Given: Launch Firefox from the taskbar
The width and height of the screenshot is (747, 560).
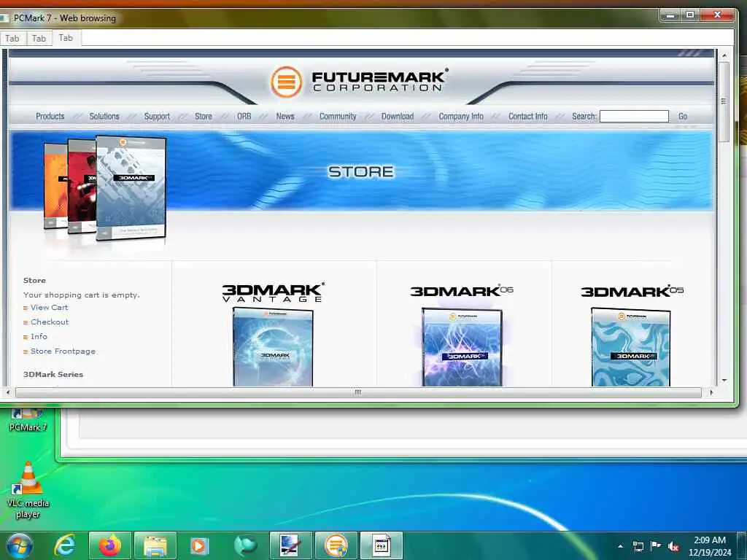Looking at the screenshot, I should [x=110, y=545].
